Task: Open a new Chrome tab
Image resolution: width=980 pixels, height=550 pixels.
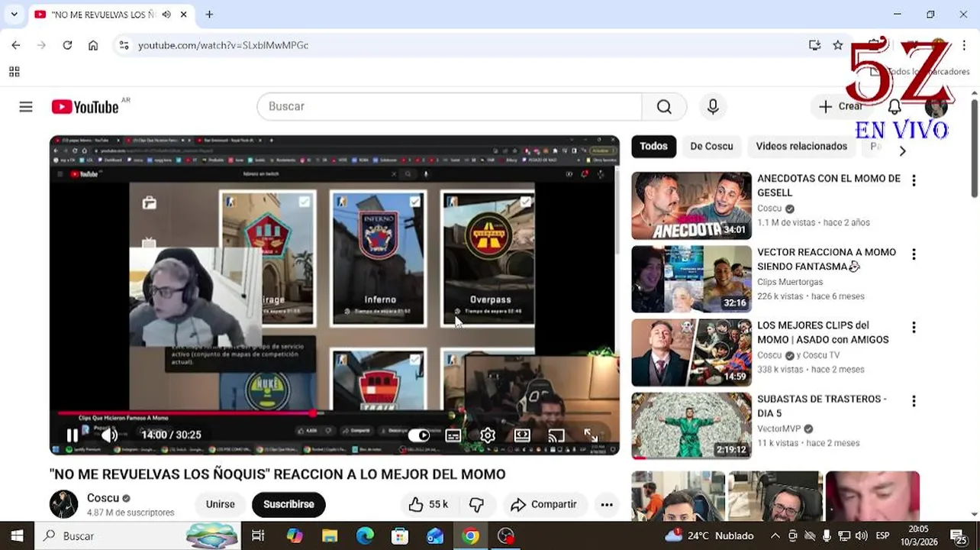Action: pos(209,15)
